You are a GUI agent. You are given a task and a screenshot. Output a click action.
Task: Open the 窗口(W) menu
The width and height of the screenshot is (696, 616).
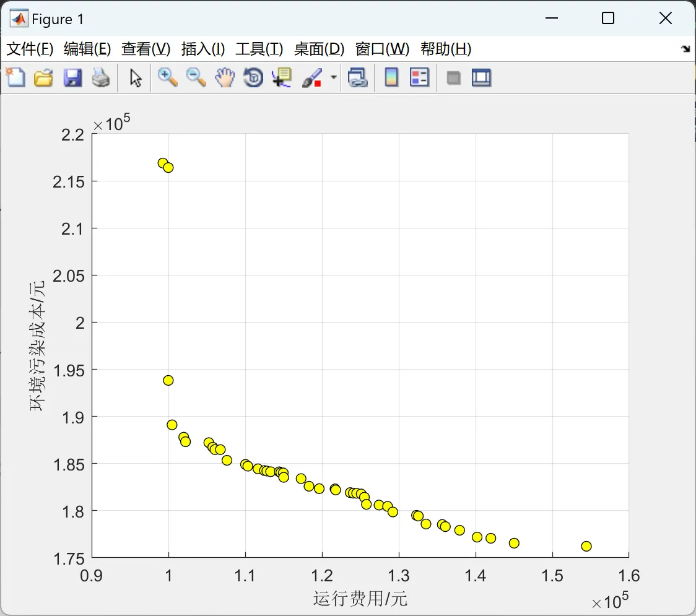(x=382, y=49)
